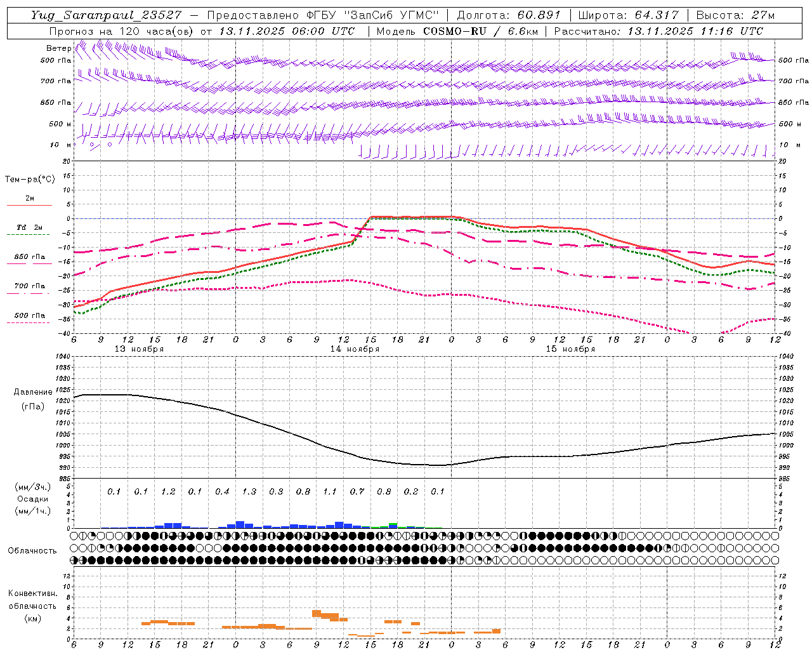The width and height of the screenshot is (812, 650).
Task: Click "-40" on the left temperature axis
Action: pos(65,334)
